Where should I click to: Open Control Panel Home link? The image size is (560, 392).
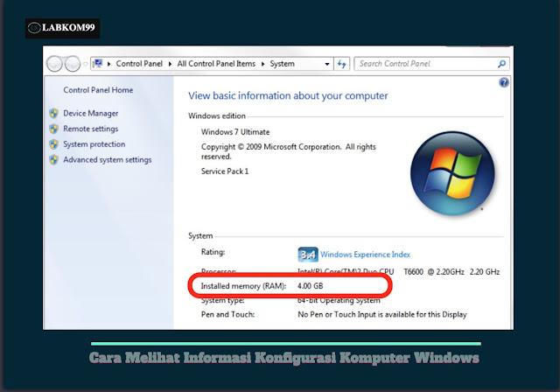click(x=98, y=90)
